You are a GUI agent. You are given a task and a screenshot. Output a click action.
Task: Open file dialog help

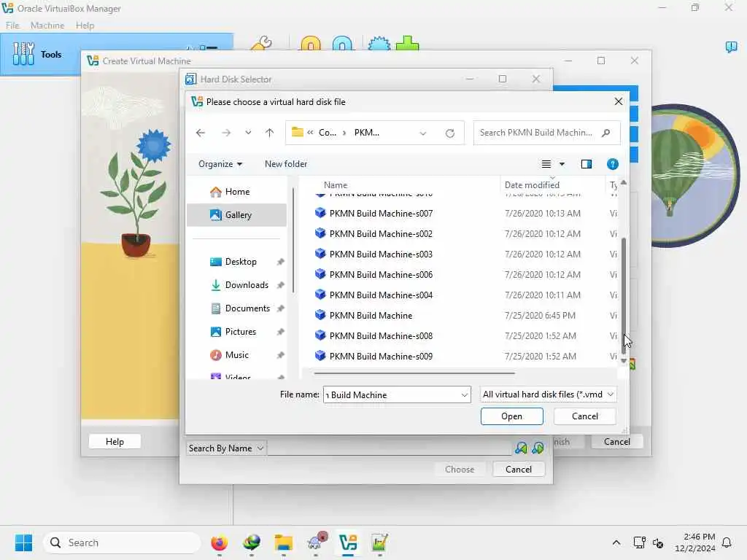coord(613,164)
